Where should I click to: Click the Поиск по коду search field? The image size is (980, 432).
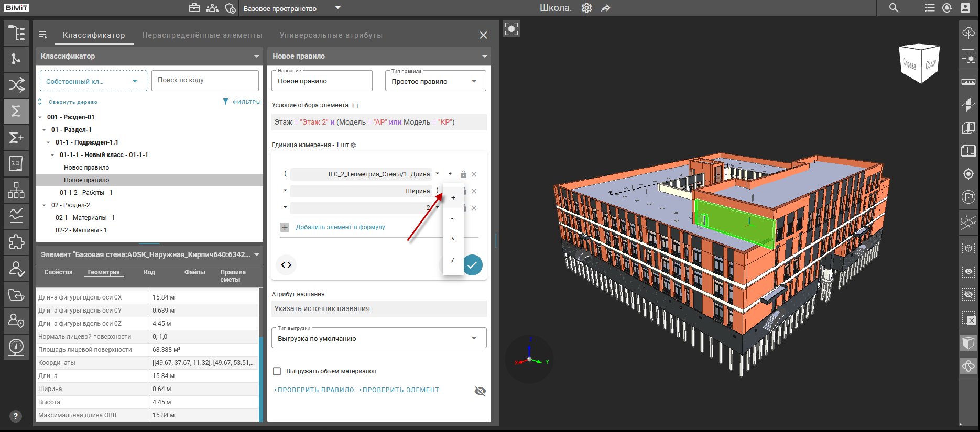coord(205,80)
